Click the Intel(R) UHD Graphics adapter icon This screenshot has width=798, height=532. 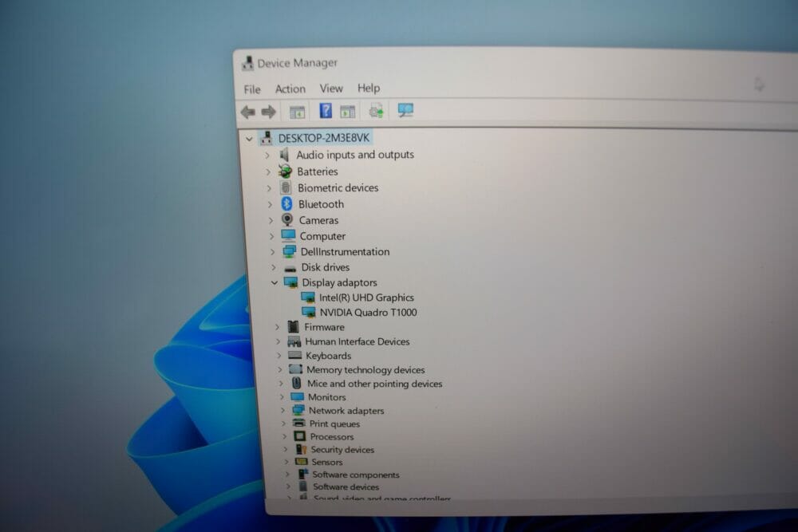[x=308, y=298]
